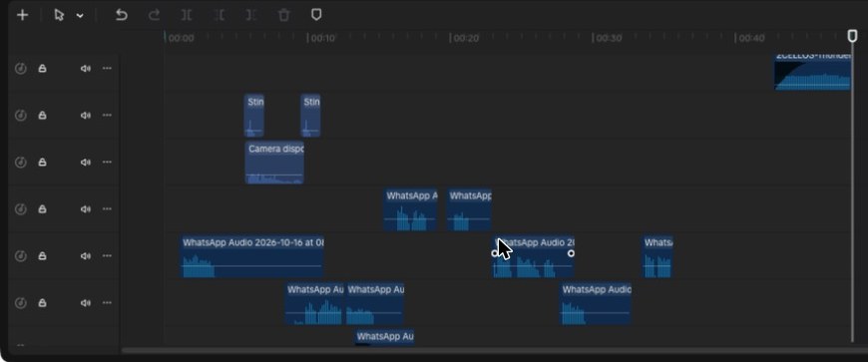Mute the ZCELLOS track with its speaker icon
This screenshot has width=868, height=362.
pyautogui.click(x=85, y=69)
